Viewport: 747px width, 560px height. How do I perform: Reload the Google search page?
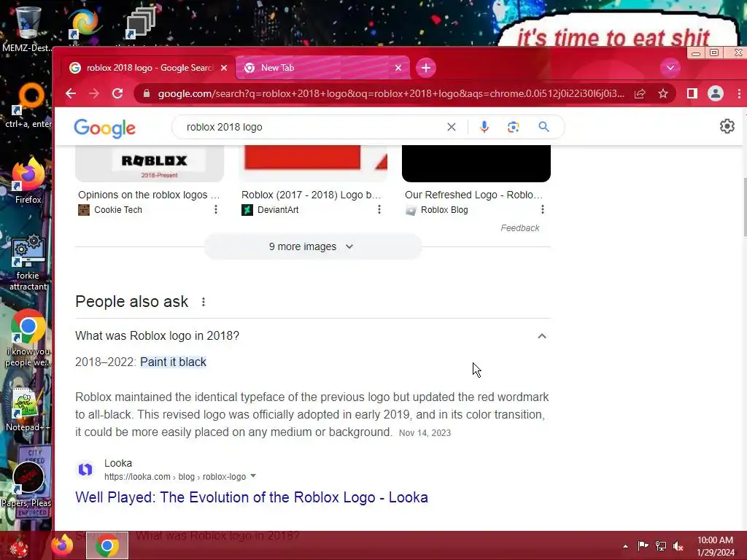[x=117, y=94]
